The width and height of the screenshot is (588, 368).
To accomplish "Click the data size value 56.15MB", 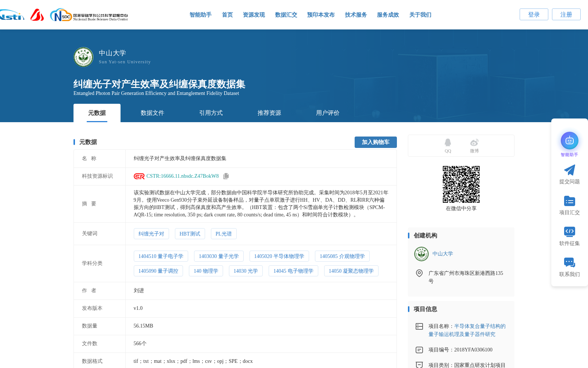I will click(143, 326).
